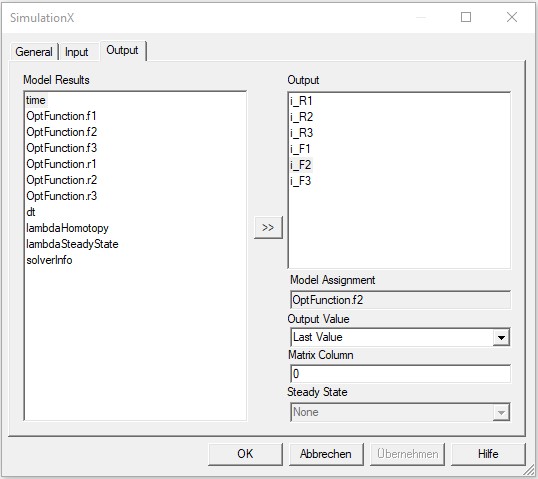This screenshot has width=538, height=479.
Task: Select i_F3 in the Output list
Action: tap(300, 181)
